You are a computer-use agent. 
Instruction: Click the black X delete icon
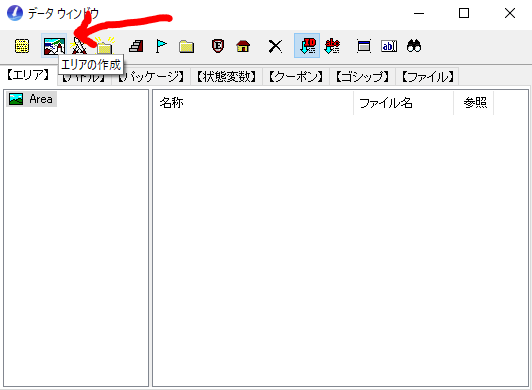275,46
